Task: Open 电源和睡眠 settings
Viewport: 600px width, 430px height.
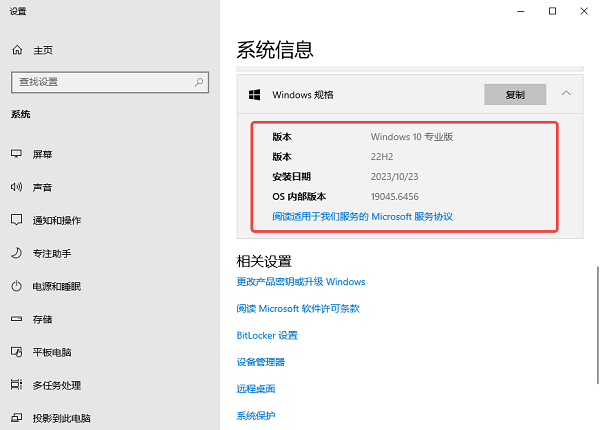Action: click(57, 286)
